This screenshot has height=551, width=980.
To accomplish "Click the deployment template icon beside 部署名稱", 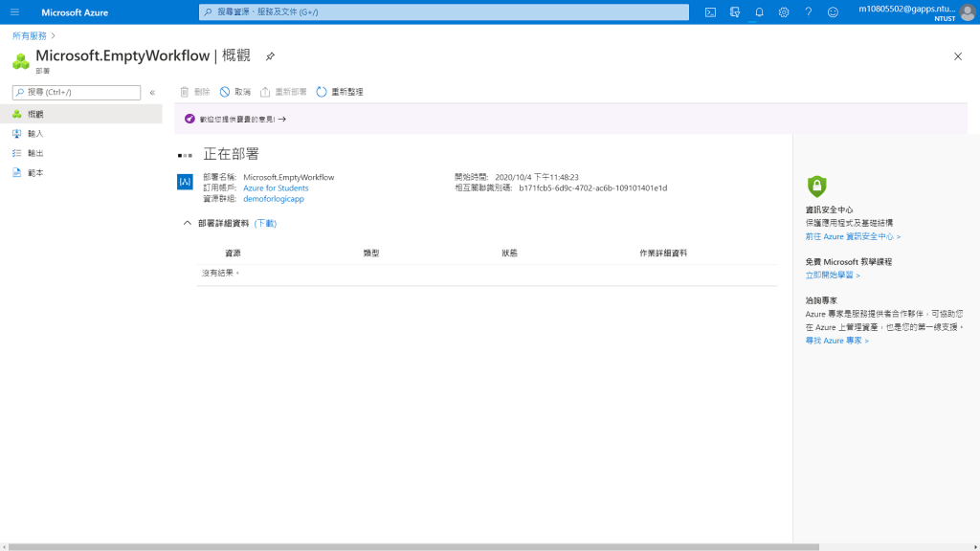I will [x=185, y=182].
